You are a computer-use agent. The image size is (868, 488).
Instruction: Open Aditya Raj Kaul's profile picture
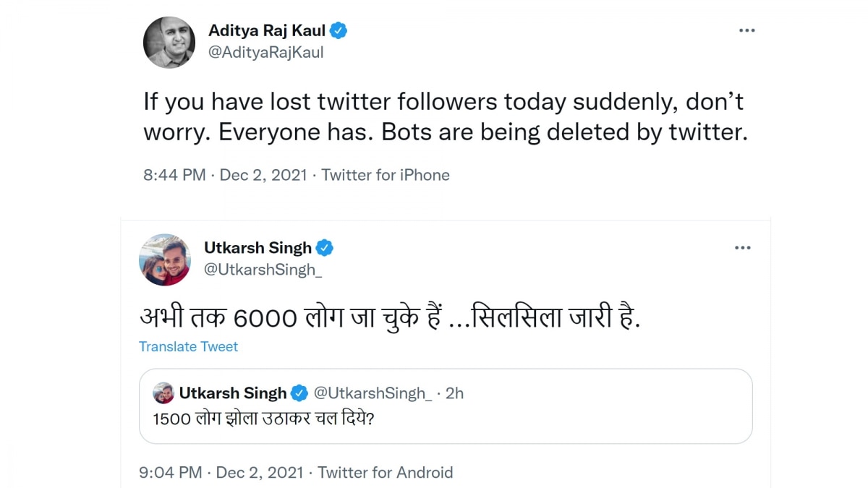(x=169, y=42)
